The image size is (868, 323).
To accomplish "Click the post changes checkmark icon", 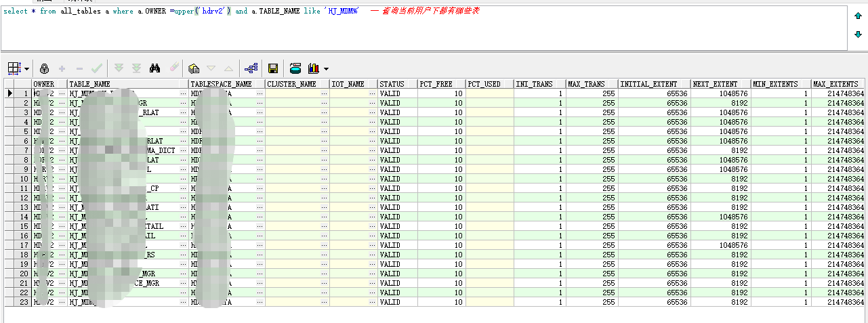I will [96, 68].
